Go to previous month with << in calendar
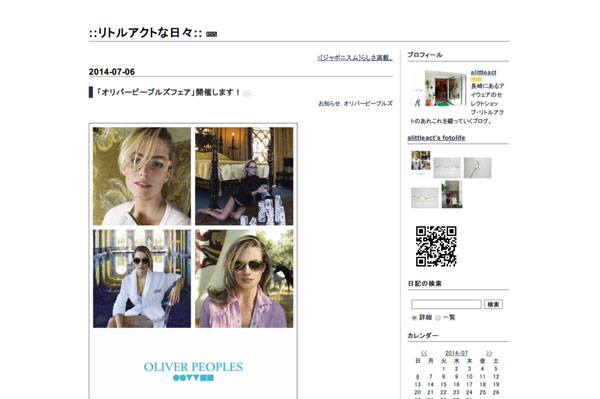600x399 pixels. pyautogui.click(x=424, y=353)
